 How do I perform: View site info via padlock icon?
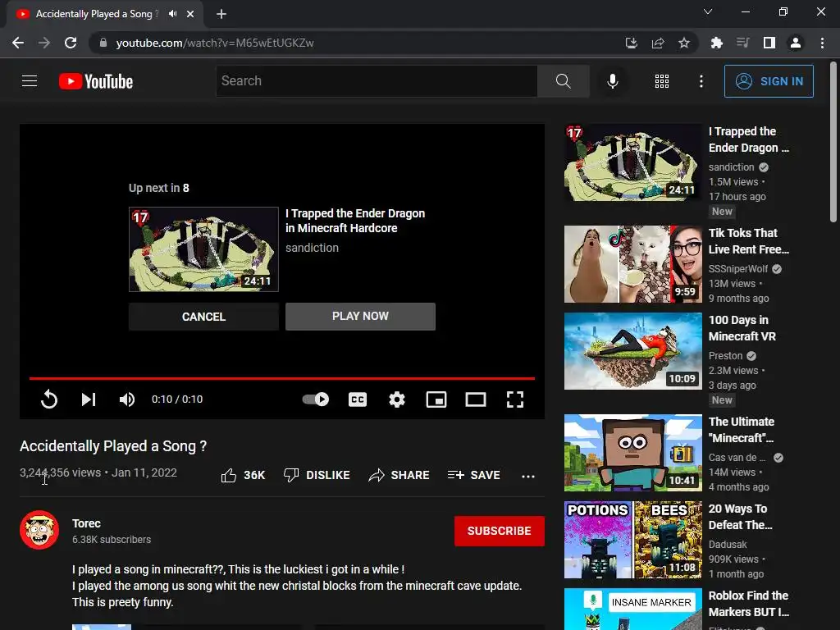click(x=103, y=43)
